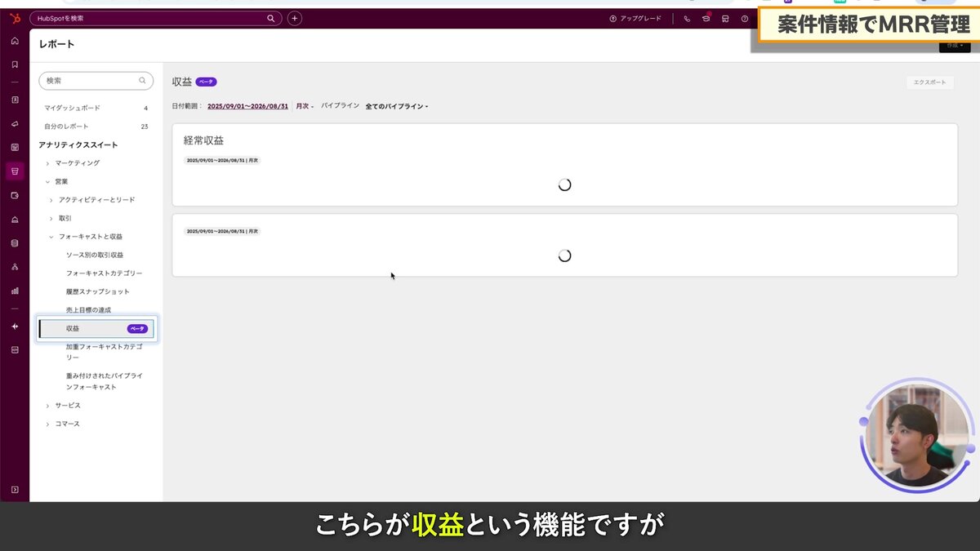Open the Marketplace icon in the top bar
Screen dimensions: 980x551
point(725,18)
